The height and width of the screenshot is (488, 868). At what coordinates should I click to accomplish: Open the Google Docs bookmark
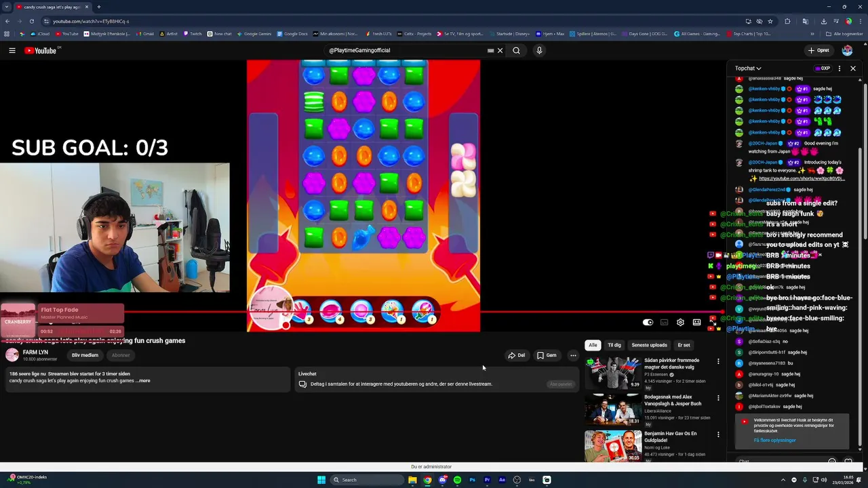tap(292, 34)
